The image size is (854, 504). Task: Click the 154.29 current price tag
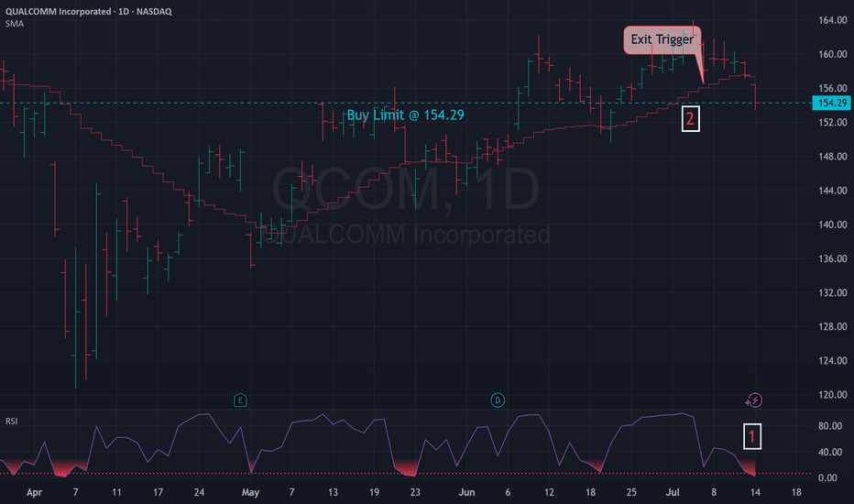point(832,103)
